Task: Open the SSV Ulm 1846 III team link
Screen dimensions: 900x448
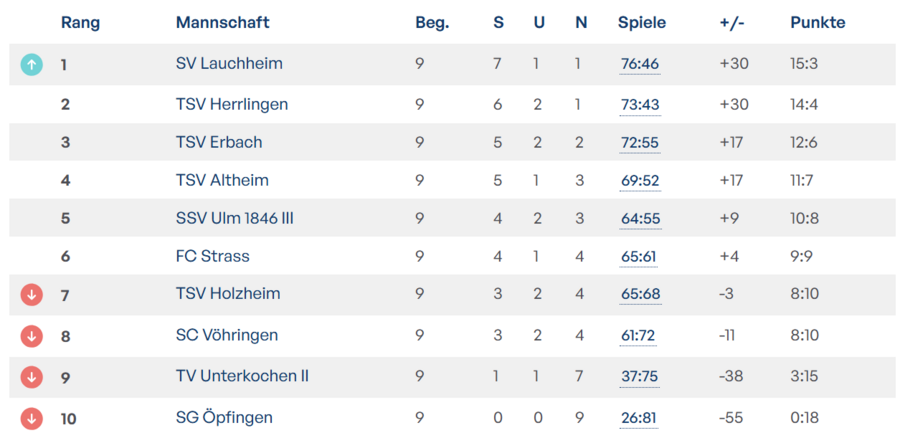Action: (x=234, y=218)
